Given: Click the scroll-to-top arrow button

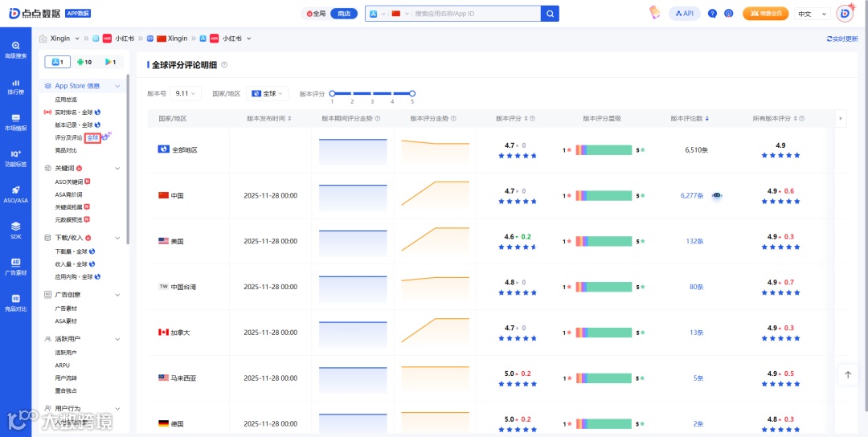Looking at the screenshot, I should coord(848,374).
